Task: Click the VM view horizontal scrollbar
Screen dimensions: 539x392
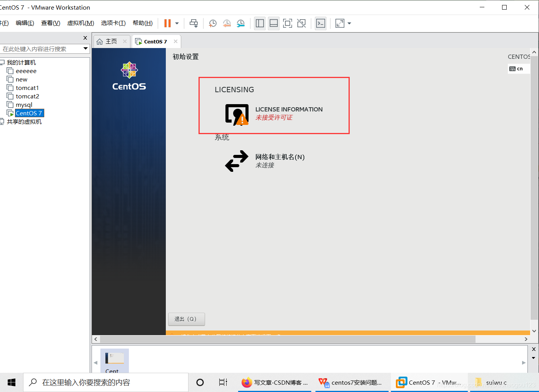Action: point(288,339)
